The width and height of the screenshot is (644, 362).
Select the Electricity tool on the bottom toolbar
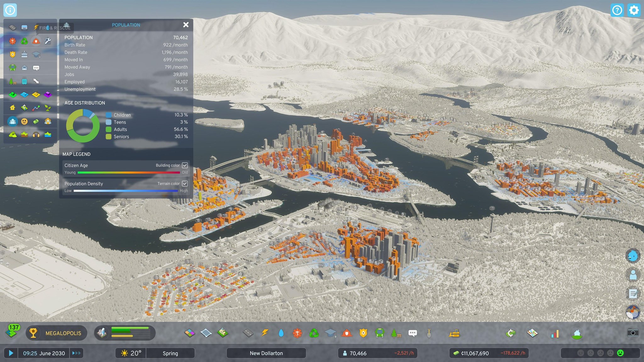coord(265,333)
